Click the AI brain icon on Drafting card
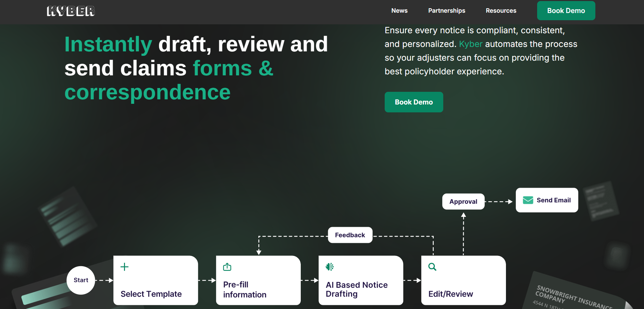This screenshot has width=644, height=309. pos(330,267)
